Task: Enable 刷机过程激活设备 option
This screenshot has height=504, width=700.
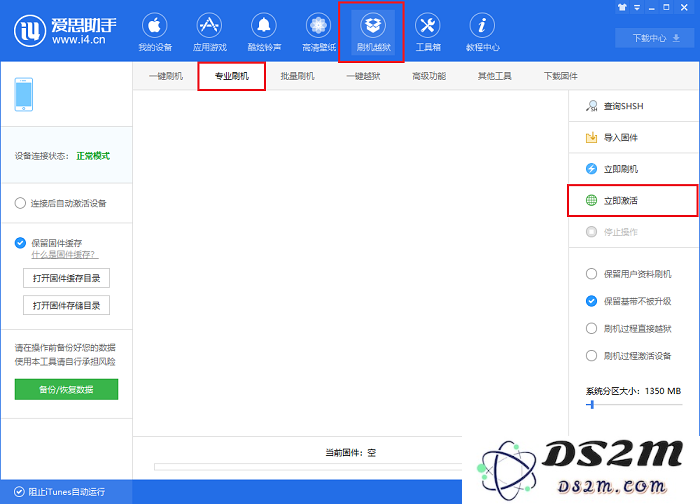Action: tap(591, 356)
